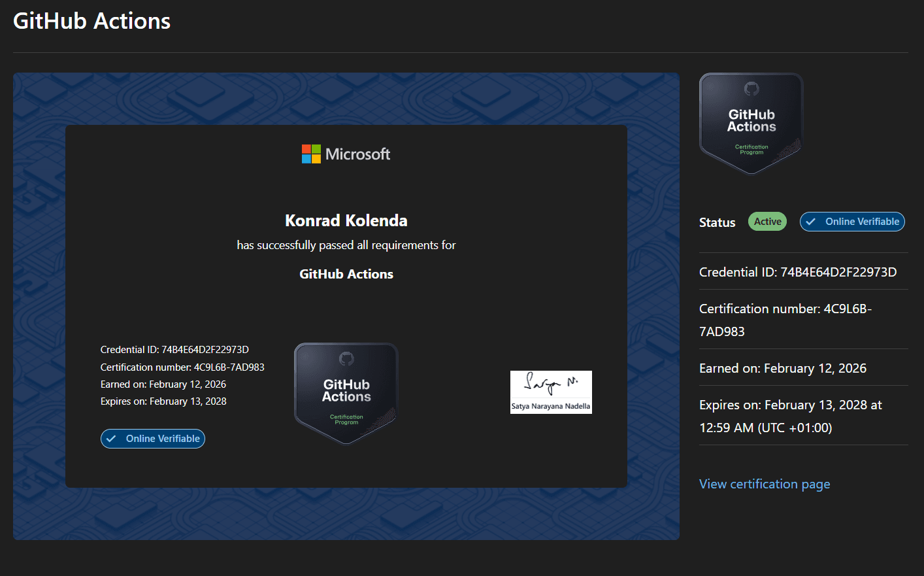Click the Microsoft logo on the certificate
The height and width of the screenshot is (576, 924).
[346, 154]
